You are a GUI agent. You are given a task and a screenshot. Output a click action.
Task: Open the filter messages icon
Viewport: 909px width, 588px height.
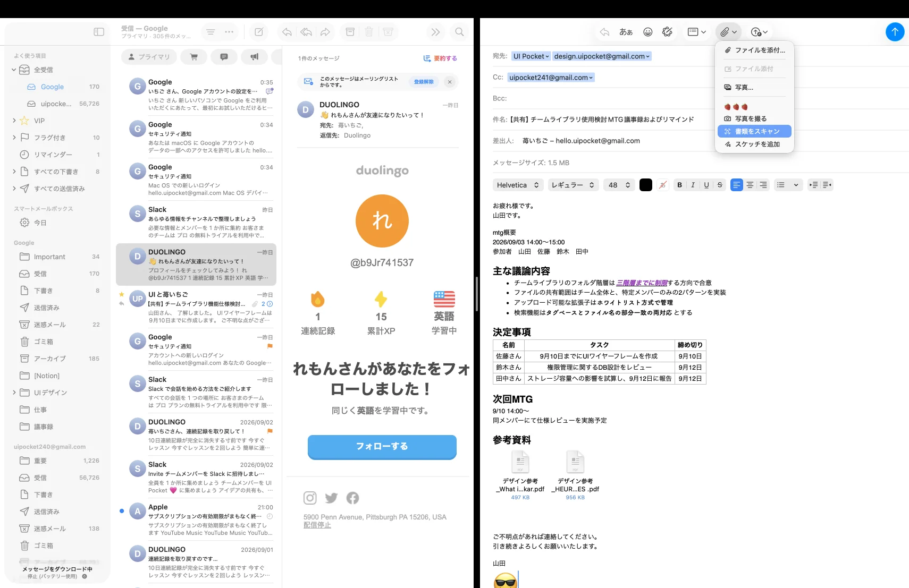click(x=211, y=32)
